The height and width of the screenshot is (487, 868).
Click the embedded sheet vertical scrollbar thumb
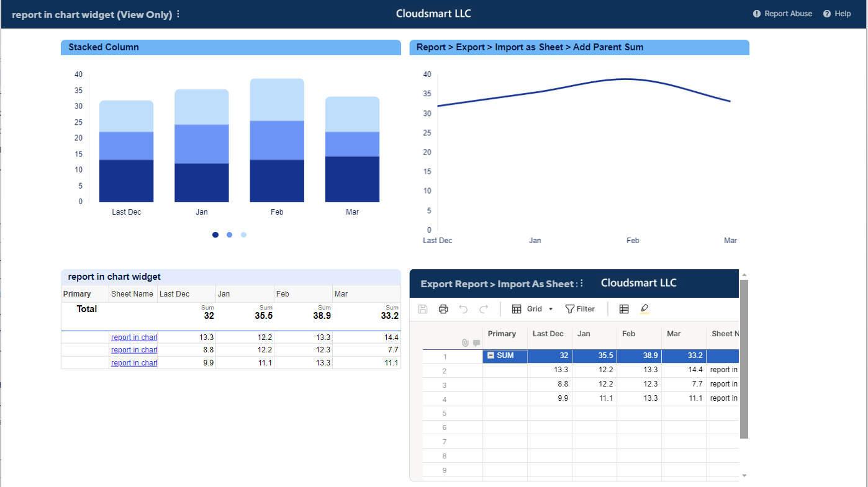(744, 359)
